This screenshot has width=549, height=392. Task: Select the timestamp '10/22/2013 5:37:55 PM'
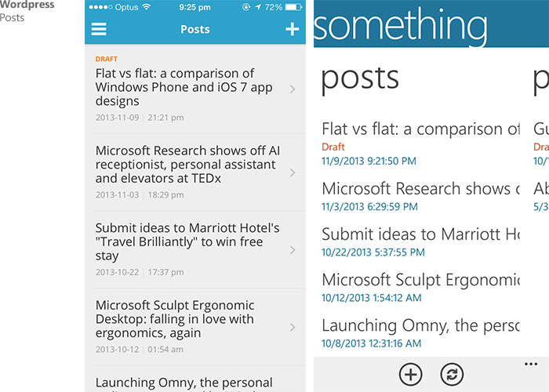pos(373,252)
